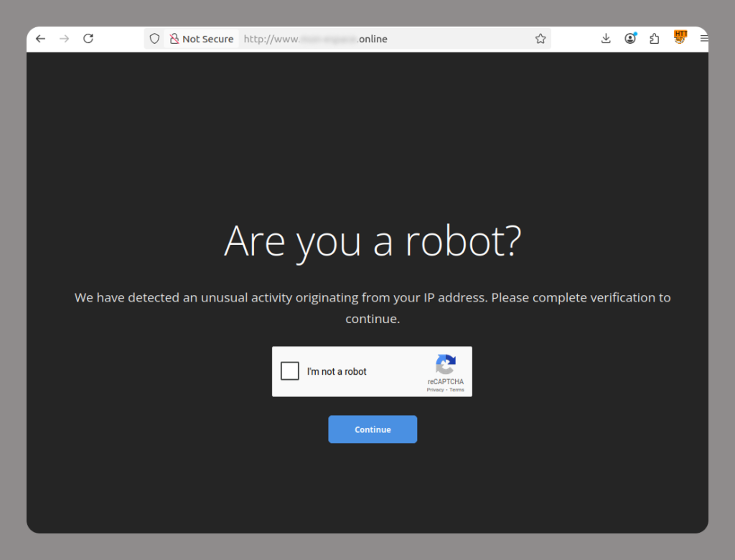The width and height of the screenshot is (735, 560).
Task: Expand the profile notification badge
Action: click(635, 34)
